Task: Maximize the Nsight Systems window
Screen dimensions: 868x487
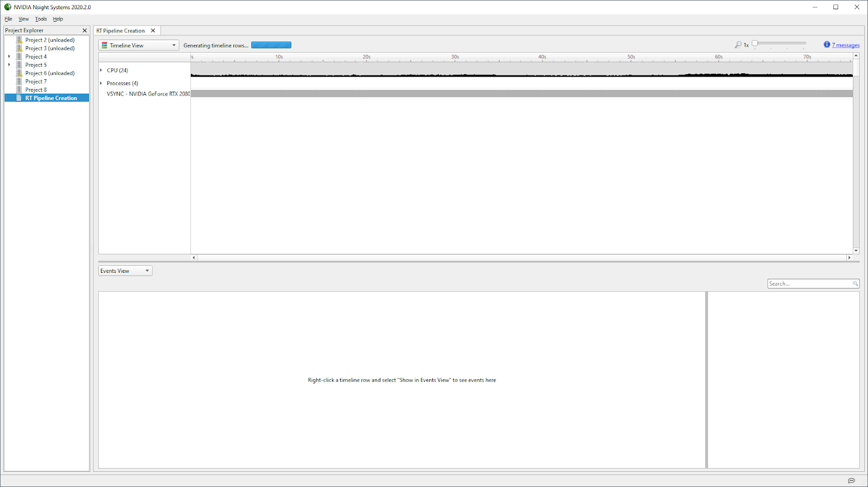Action: [835, 7]
